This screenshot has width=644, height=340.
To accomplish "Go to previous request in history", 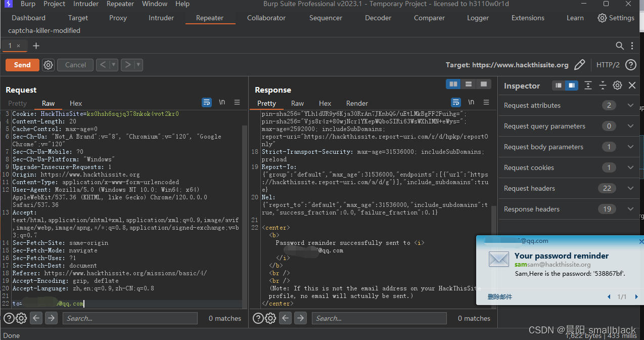I will (103, 65).
